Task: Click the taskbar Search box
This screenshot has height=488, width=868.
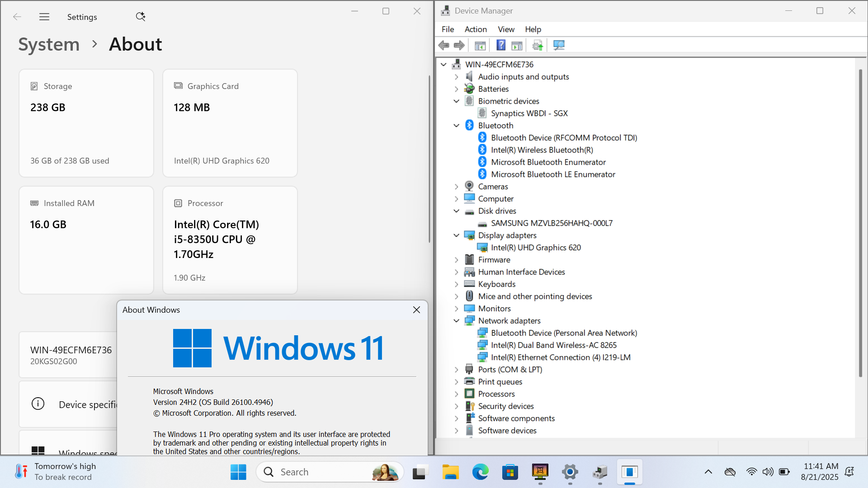Action: (330, 472)
